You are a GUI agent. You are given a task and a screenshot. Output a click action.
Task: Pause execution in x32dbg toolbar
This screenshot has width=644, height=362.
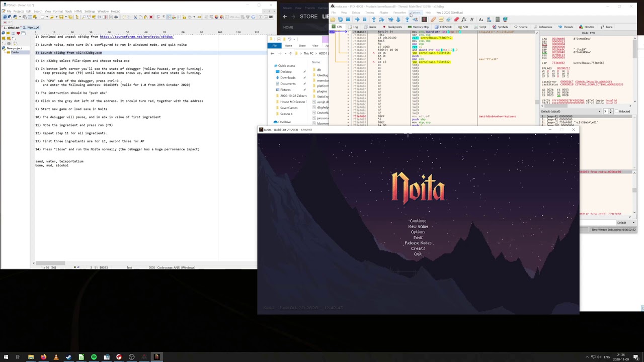point(365,20)
